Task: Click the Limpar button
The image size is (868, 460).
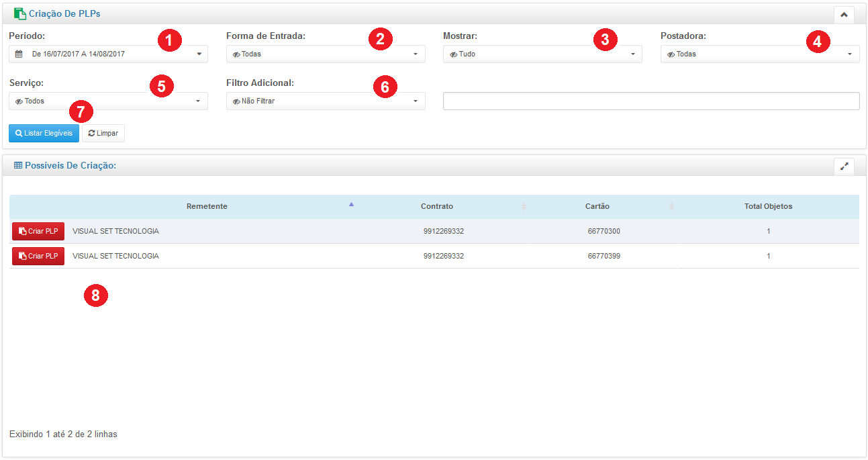Action: coord(103,134)
